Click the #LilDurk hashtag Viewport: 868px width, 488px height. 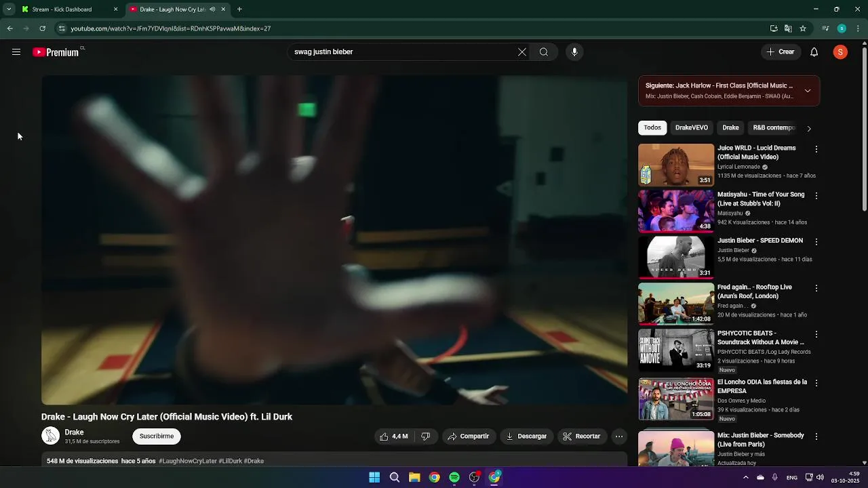tap(230, 461)
